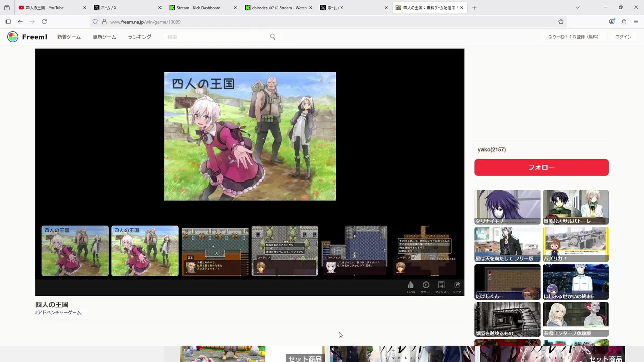Screen dimensions: 644x362
Task: Open the list all tabs chevron
Action: pos(577,8)
